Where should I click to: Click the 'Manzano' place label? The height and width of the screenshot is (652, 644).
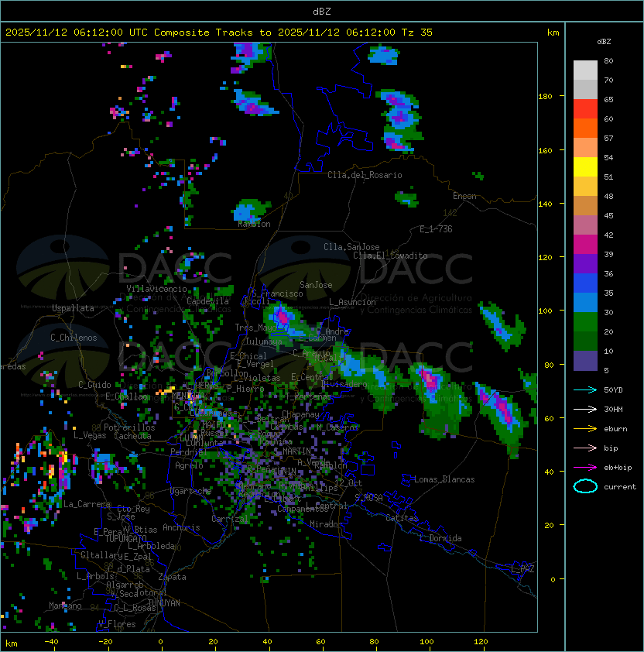(65, 606)
